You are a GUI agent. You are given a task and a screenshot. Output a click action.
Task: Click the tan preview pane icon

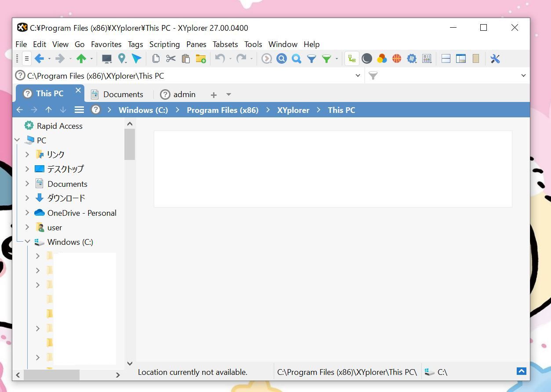click(476, 58)
